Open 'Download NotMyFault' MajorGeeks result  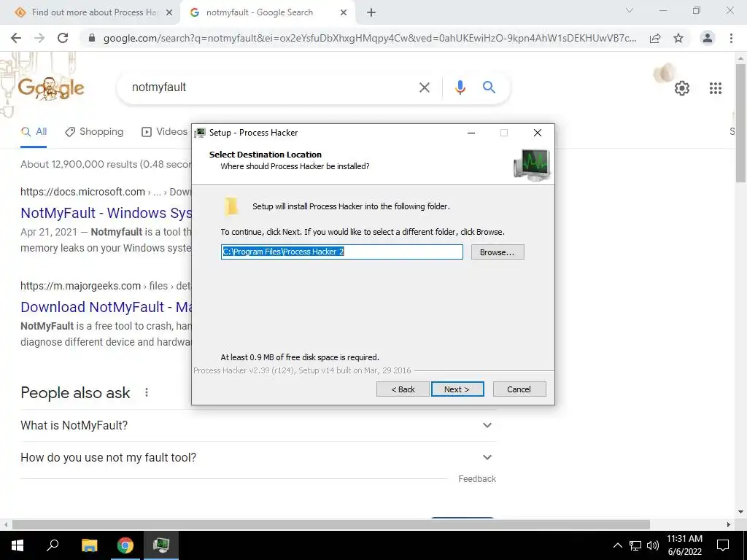click(x=107, y=307)
